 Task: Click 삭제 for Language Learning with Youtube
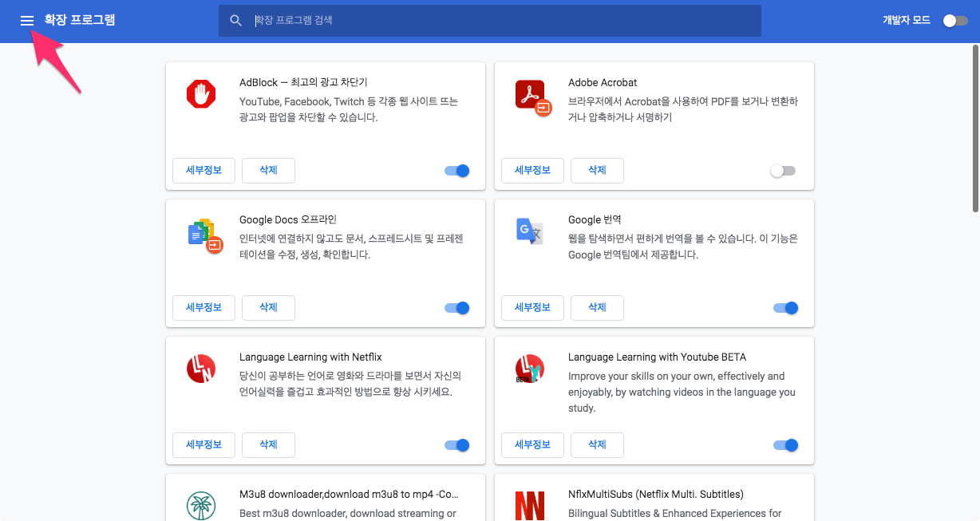(x=597, y=445)
